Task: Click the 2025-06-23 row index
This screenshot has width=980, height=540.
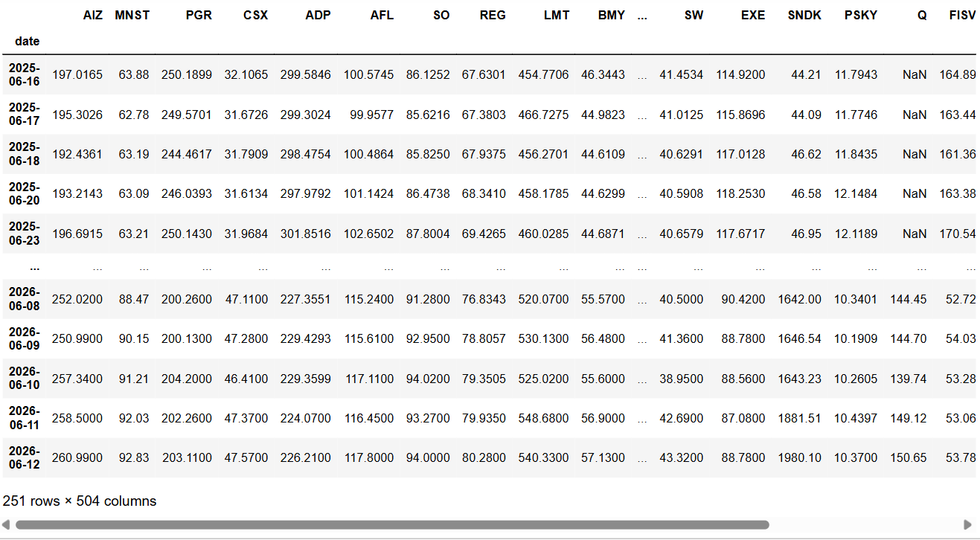Action: [x=25, y=234]
